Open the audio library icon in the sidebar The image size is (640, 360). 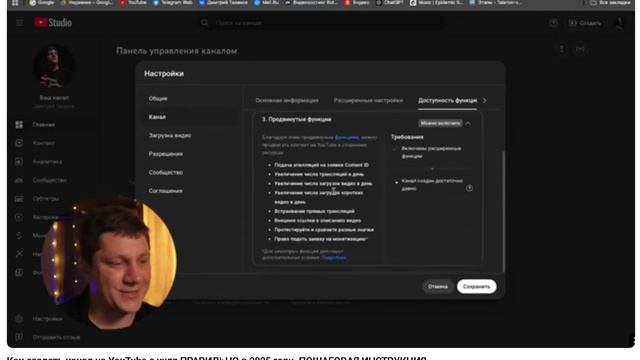[x=19, y=272]
